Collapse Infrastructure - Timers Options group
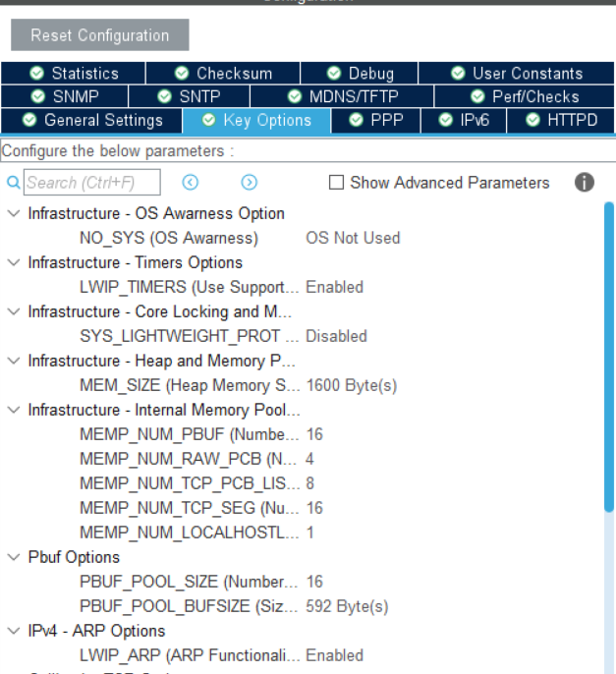Screen dimensions: 616x674 (14, 262)
